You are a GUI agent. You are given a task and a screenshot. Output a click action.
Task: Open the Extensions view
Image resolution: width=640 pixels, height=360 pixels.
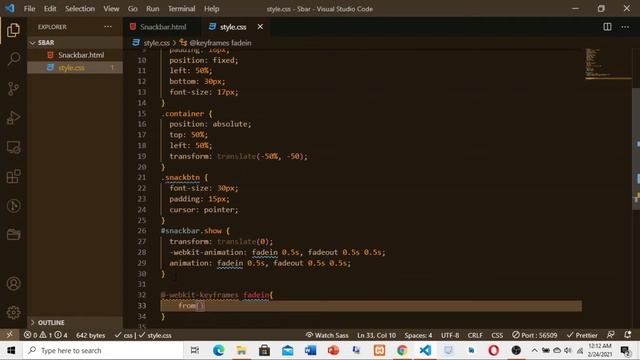pos(13,177)
